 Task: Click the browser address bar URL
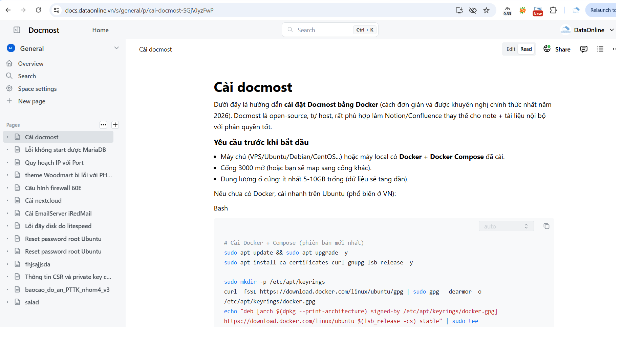tap(139, 10)
